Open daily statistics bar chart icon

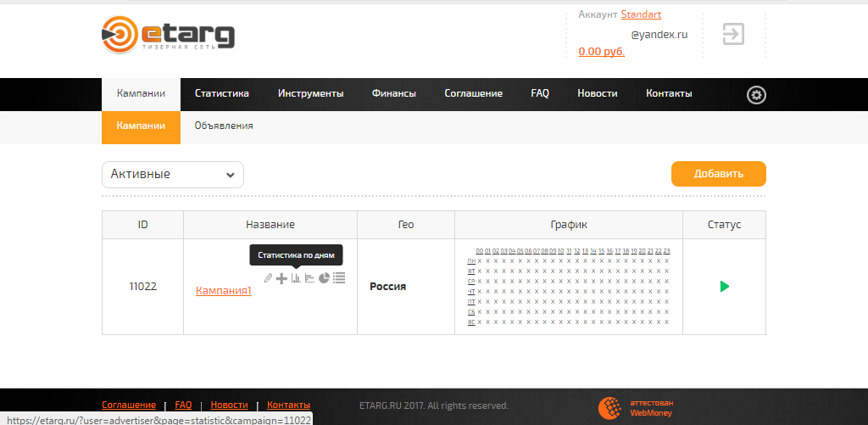pyautogui.click(x=296, y=278)
